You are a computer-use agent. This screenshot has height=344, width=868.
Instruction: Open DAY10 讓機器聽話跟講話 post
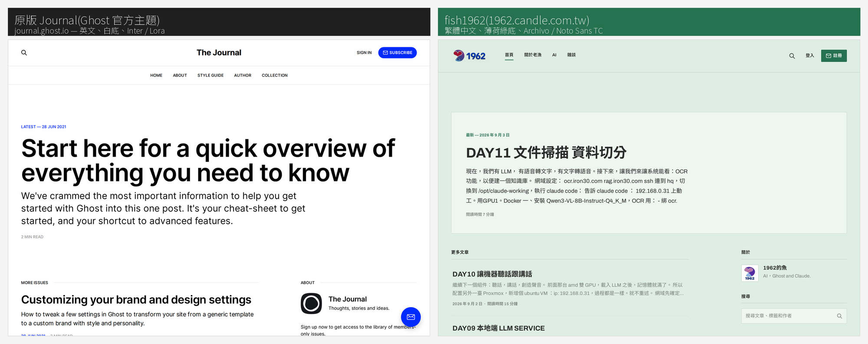coord(492,274)
